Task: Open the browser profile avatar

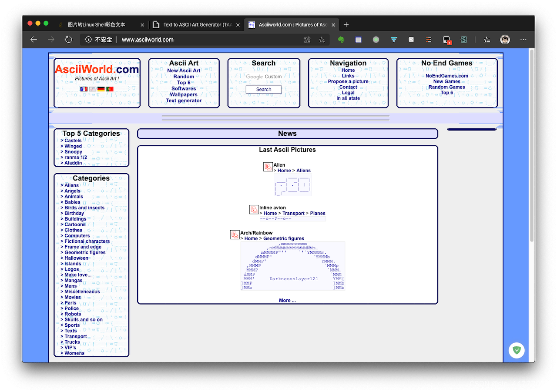Action: [505, 40]
